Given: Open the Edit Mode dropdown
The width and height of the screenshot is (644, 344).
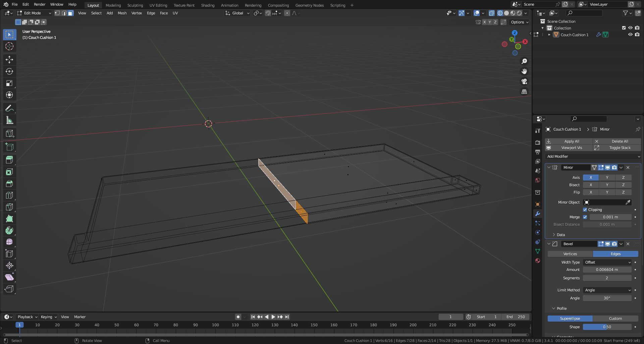Looking at the screenshot, I should coord(34,13).
